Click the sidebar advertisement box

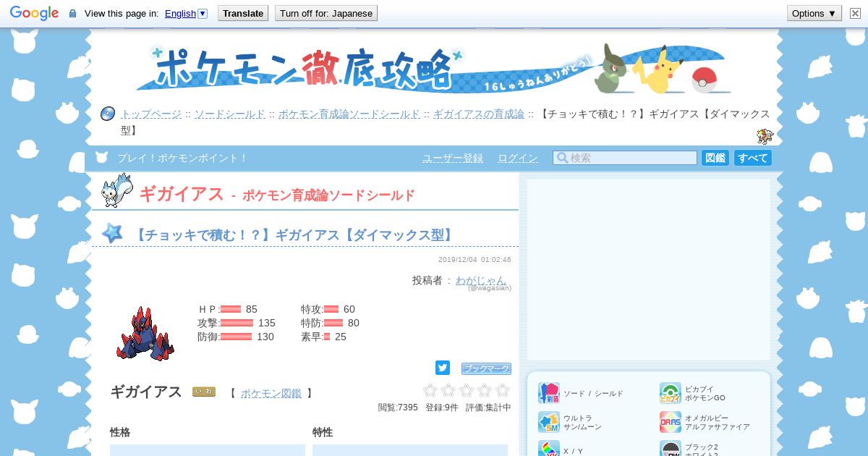tap(649, 270)
